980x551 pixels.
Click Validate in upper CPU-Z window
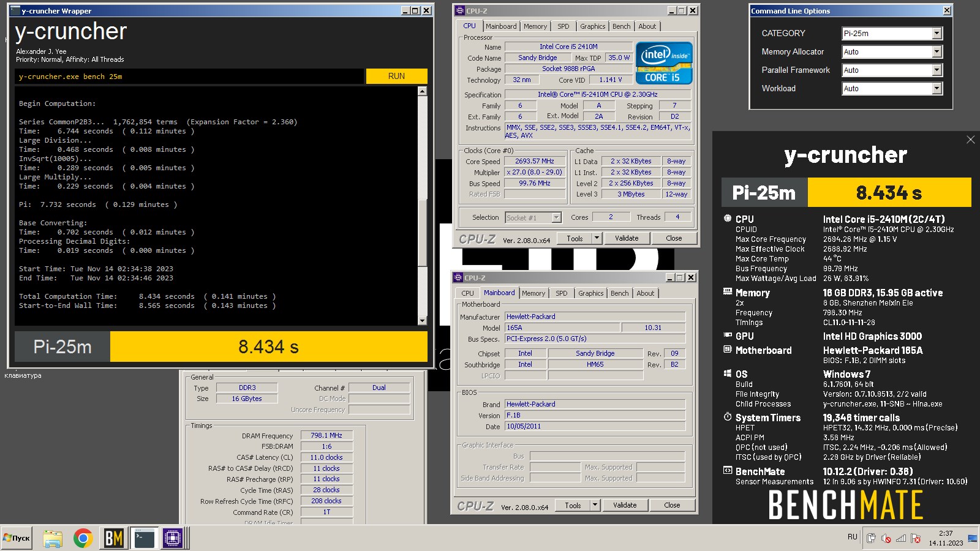pos(627,238)
